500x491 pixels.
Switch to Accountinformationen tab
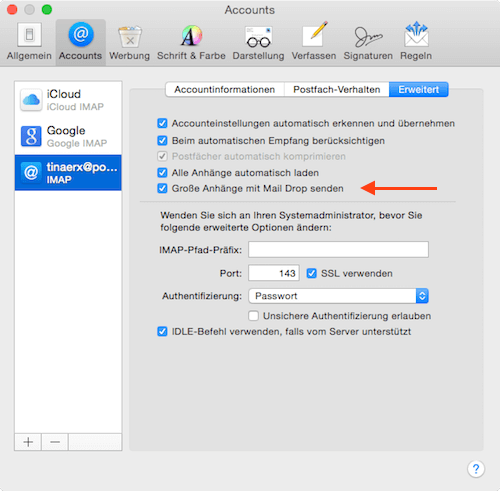[x=225, y=89]
